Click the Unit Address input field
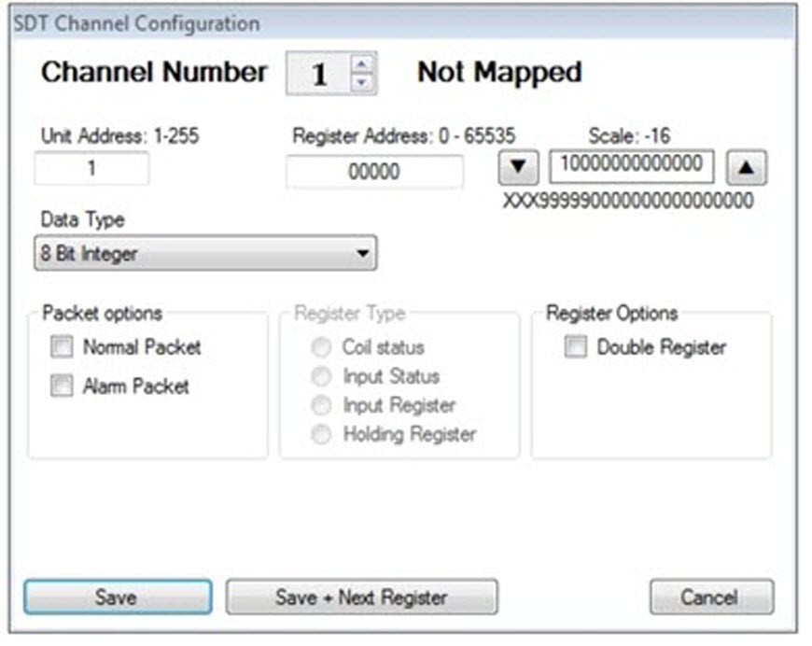Viewport: 812px width, 646px height. pyautogui.click(x=91, y=169)
